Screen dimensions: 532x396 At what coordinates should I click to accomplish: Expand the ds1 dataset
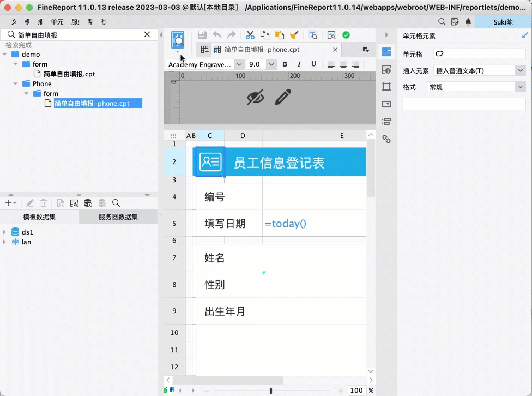tap(4, 232)
